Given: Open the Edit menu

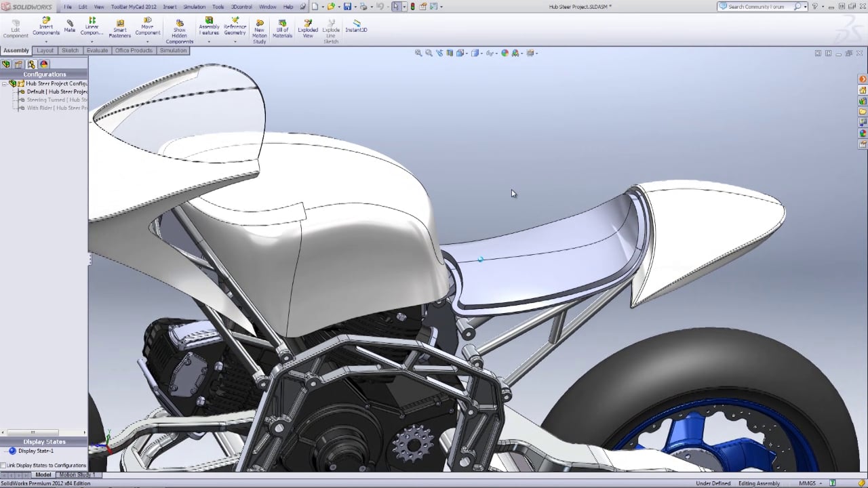Looking at the screenshot, I should pos(83,7).
